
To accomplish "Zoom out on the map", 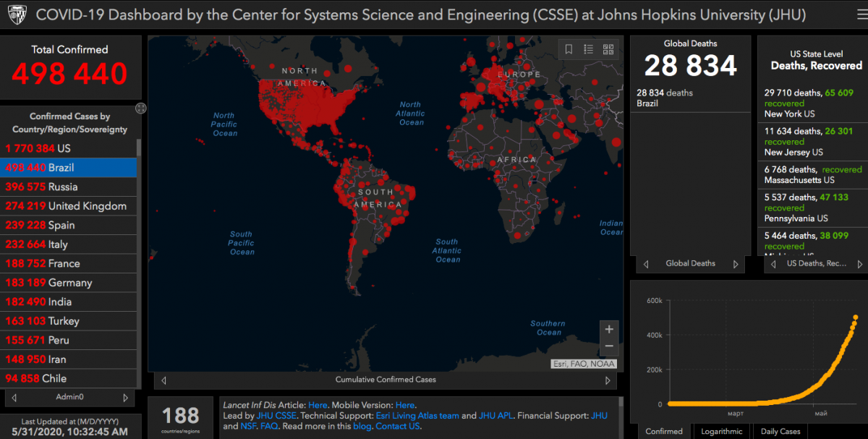I will (x=609, y=346).
